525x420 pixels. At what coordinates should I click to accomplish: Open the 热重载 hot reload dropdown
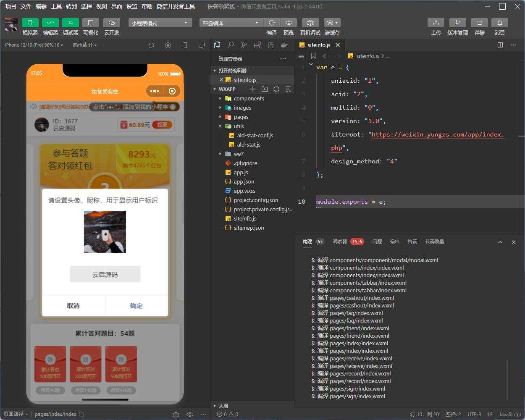coord(85,45)
